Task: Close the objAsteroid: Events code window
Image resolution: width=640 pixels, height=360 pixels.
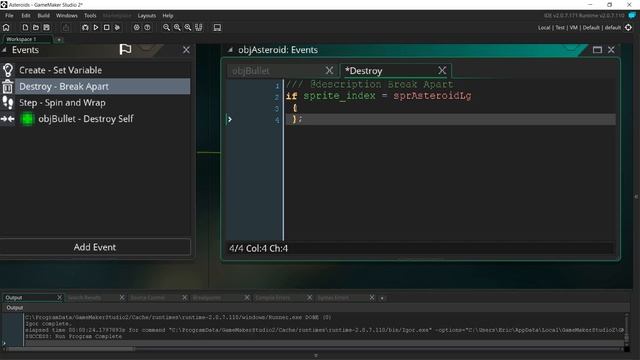Action: (x=611, y=50)
